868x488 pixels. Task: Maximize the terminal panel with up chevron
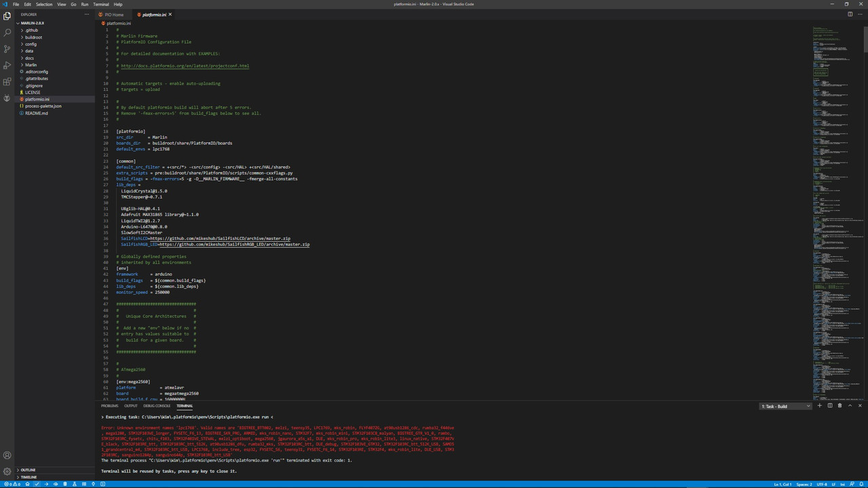pyautogui.click(x=850, y=406)
